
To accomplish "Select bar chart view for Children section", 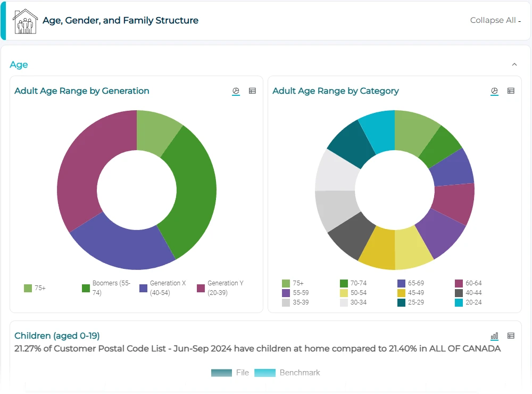I will tap(494, 336).
